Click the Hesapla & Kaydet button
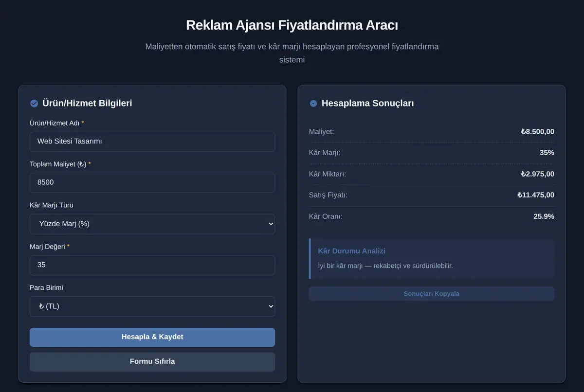Image resolution: width=584 pixels, height=392 pixels. [152, 337]
